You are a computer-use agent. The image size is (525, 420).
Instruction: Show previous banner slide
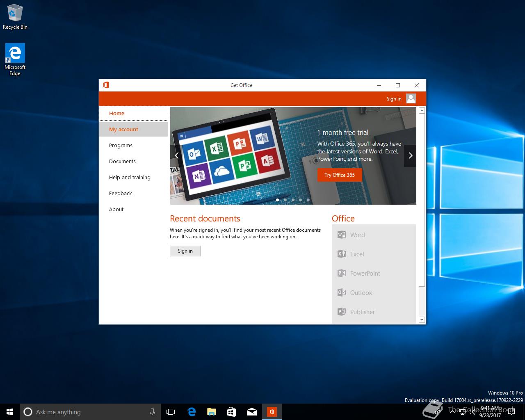[176, 155]
